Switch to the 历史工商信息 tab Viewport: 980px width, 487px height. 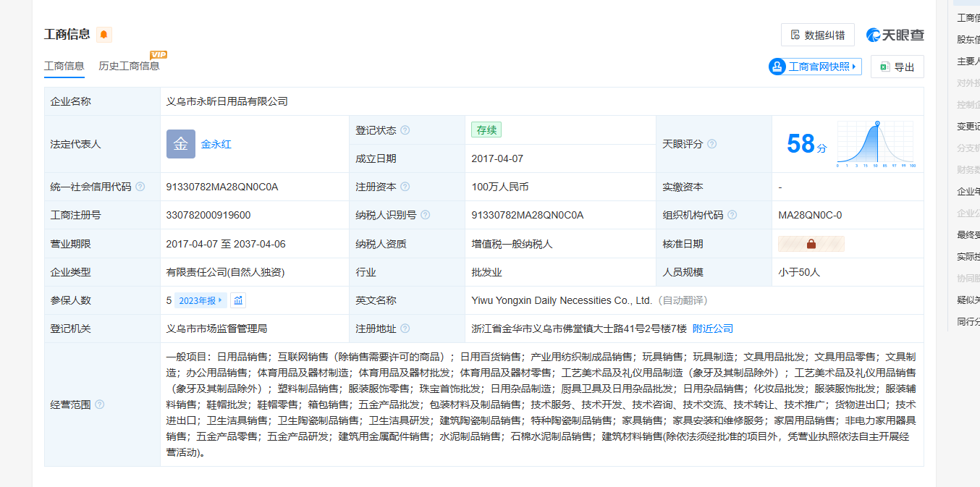click(x=129, y=66)
